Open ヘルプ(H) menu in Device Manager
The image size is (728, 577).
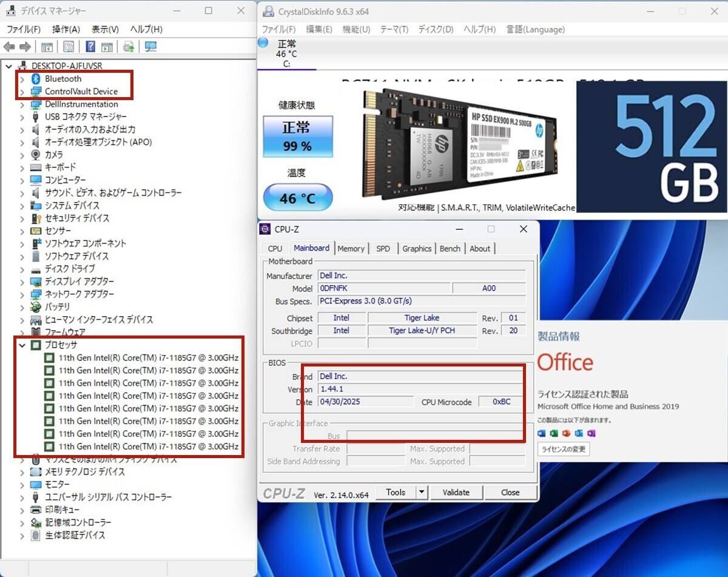tap(146, 29)
